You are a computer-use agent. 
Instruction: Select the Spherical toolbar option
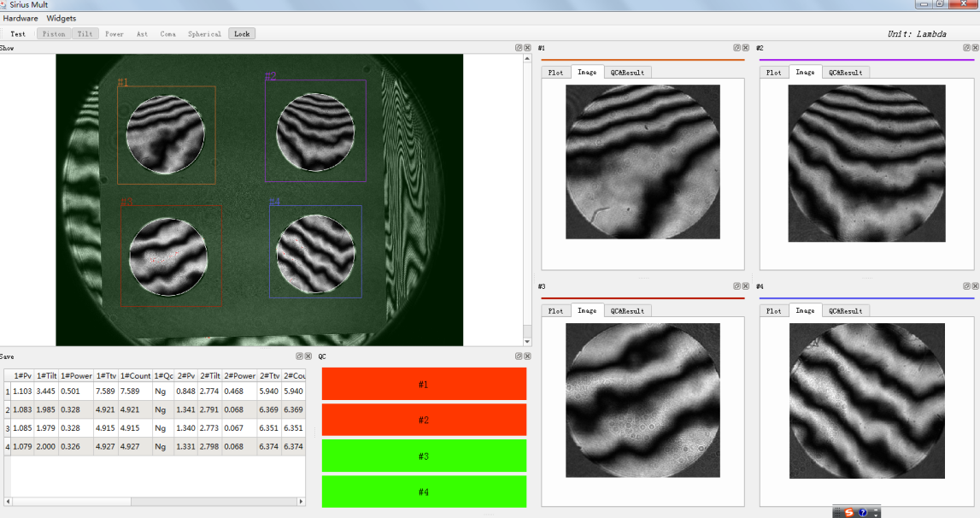(x=204, y=34)
